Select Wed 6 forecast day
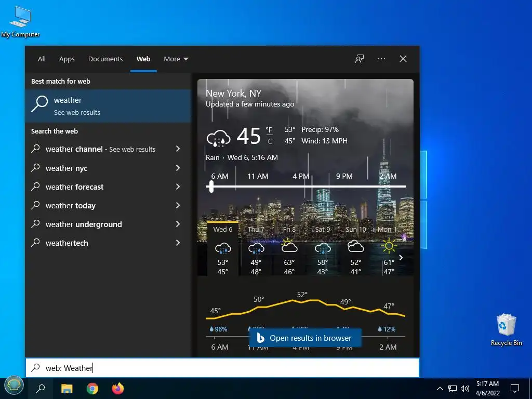The image size is (532, 399). point(222,249)
